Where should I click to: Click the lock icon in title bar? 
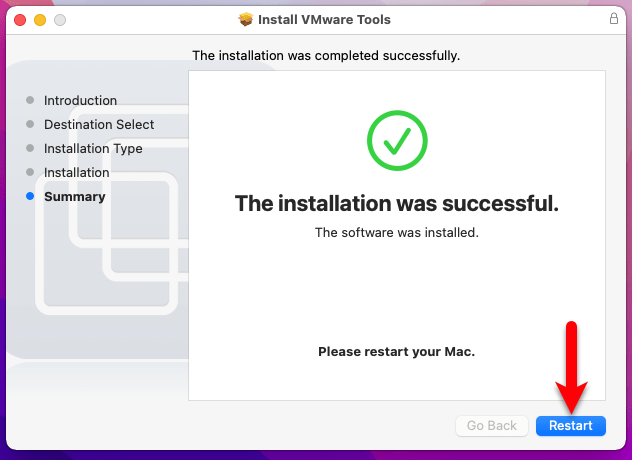pyautogui.click(x=613, y=19)
